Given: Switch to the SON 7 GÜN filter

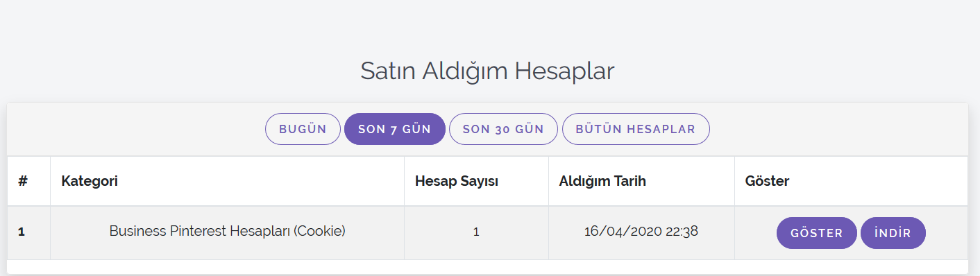Looking at the screenshot, I should pos(394,129).
